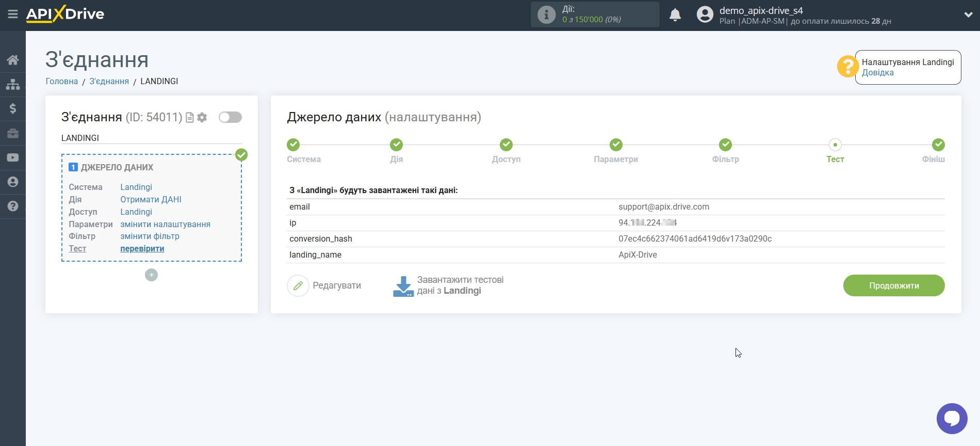This screenshot has width=980, height=446.
Task: Go to Головна breadcrumb
Action: 62,81
